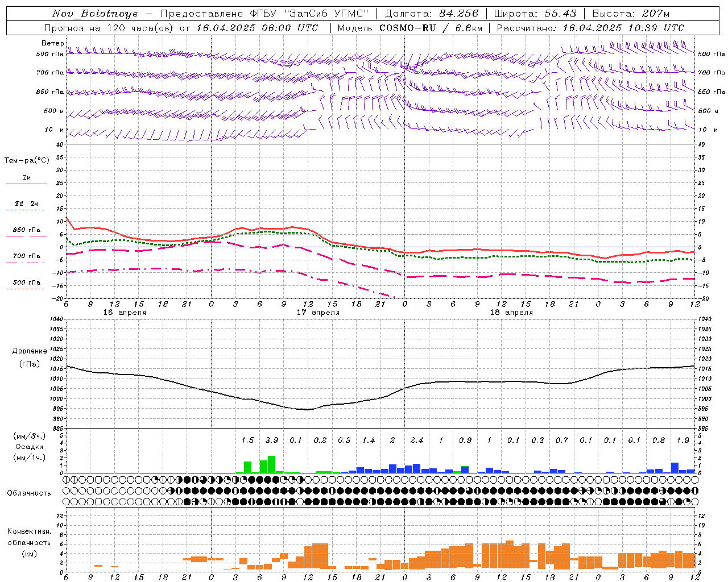Click the Td 2м dew point legend
728x582 pixels.
tap(26, 203)
